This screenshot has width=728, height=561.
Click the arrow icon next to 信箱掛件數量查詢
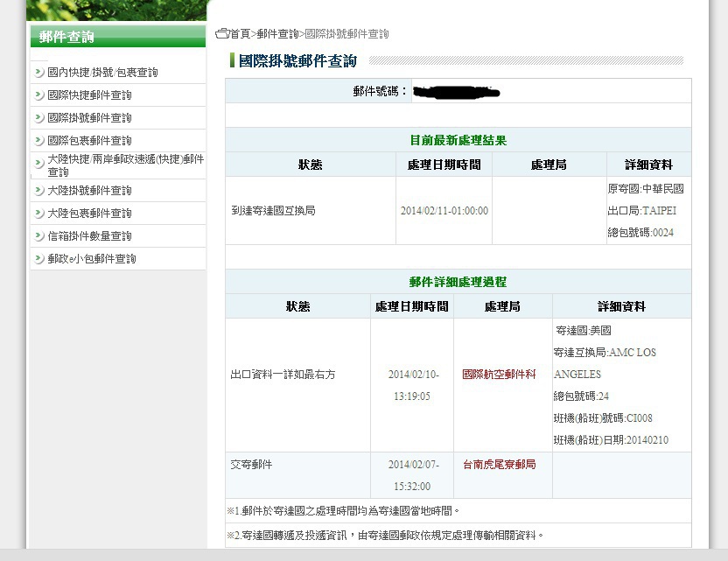pos(39,236)
